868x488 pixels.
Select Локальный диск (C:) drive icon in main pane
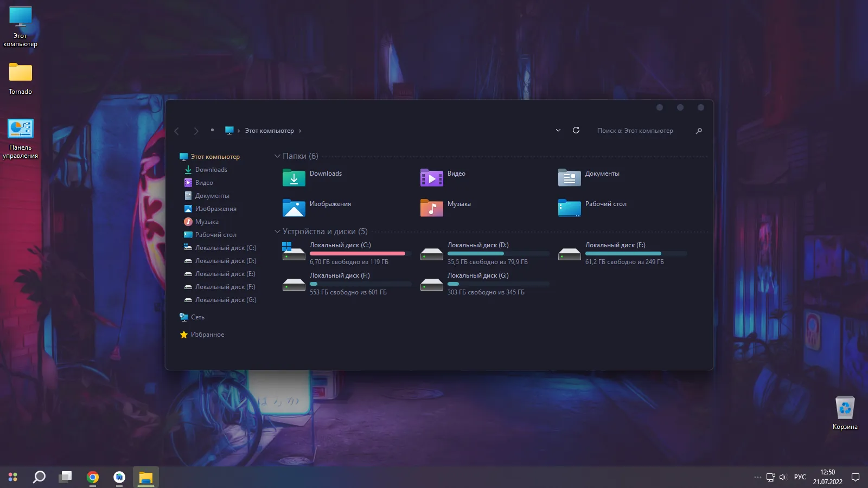point(294,252)
